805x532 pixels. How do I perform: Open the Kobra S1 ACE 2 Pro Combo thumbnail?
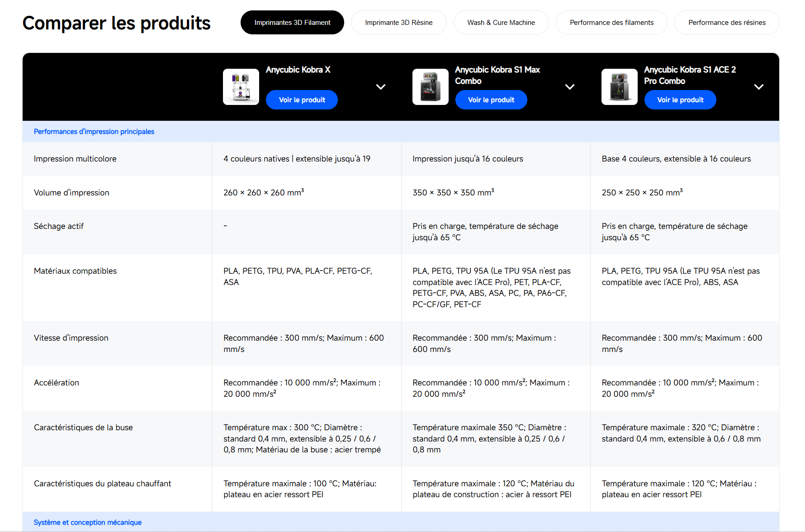click(x=620, y=87)
